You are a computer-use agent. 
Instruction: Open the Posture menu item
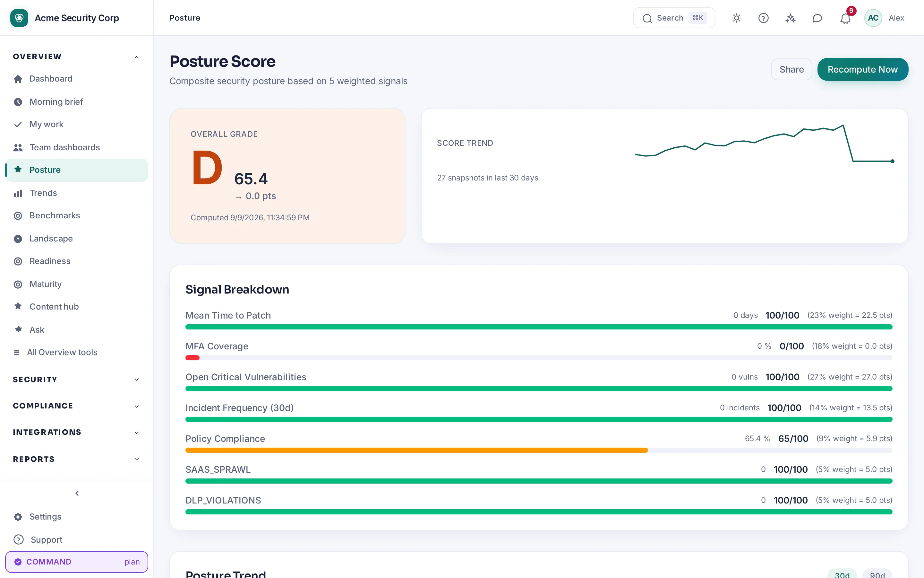(x=77, y=170)
